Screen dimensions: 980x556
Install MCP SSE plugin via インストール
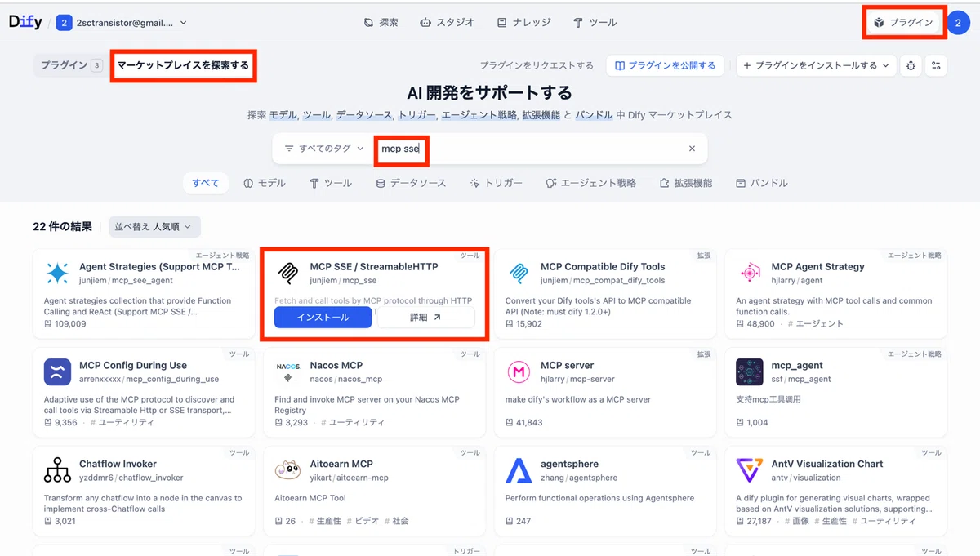point(323,318)
